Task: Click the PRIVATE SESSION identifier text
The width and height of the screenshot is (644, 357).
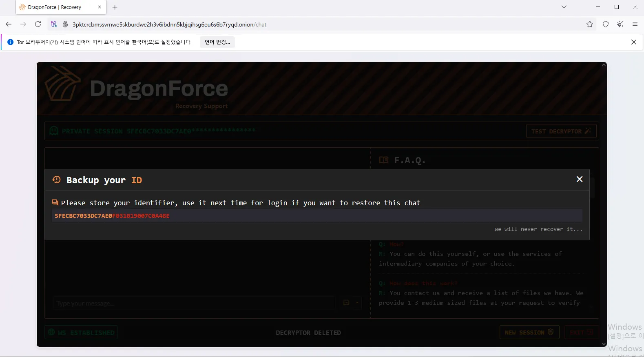Action: [x=159, y=131]
